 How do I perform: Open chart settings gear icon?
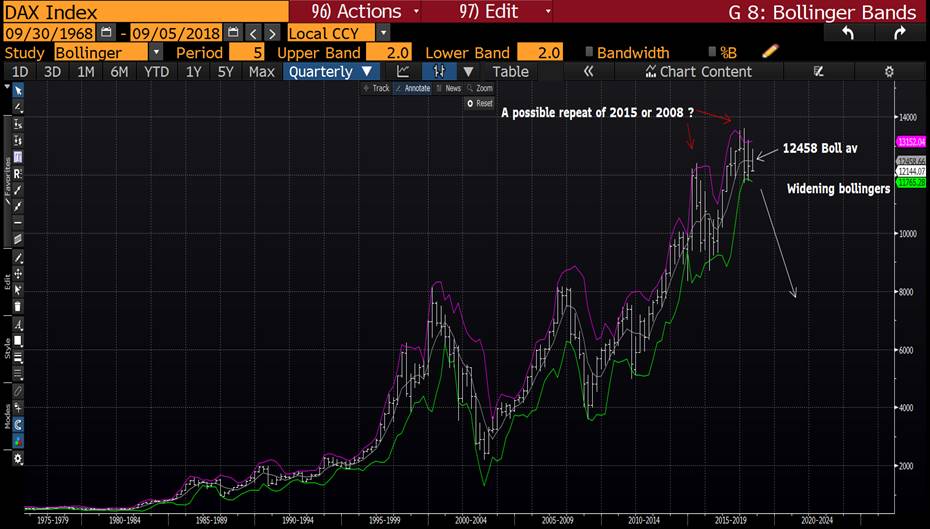coord(889,72)
